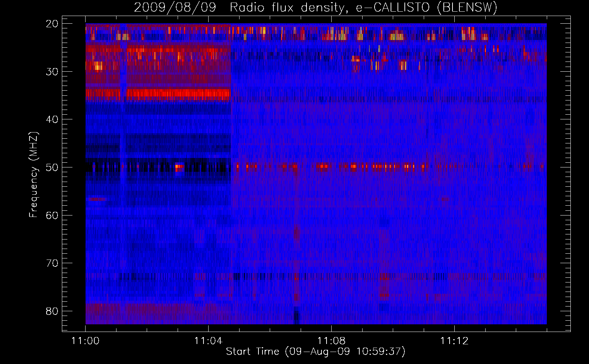Click the 11:00 time axis label
Image resolution: width=589 pixels, height=364 pixels.
click(86, 341)
